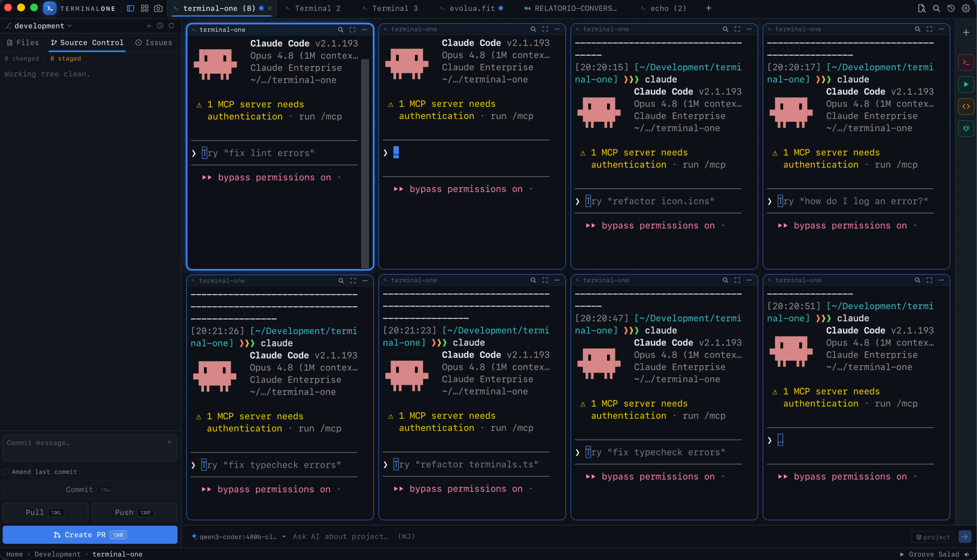Viewport: 977px width, 560px height.
Task: Open the global search magnifier icon at top right
Action: click(936, 8)
